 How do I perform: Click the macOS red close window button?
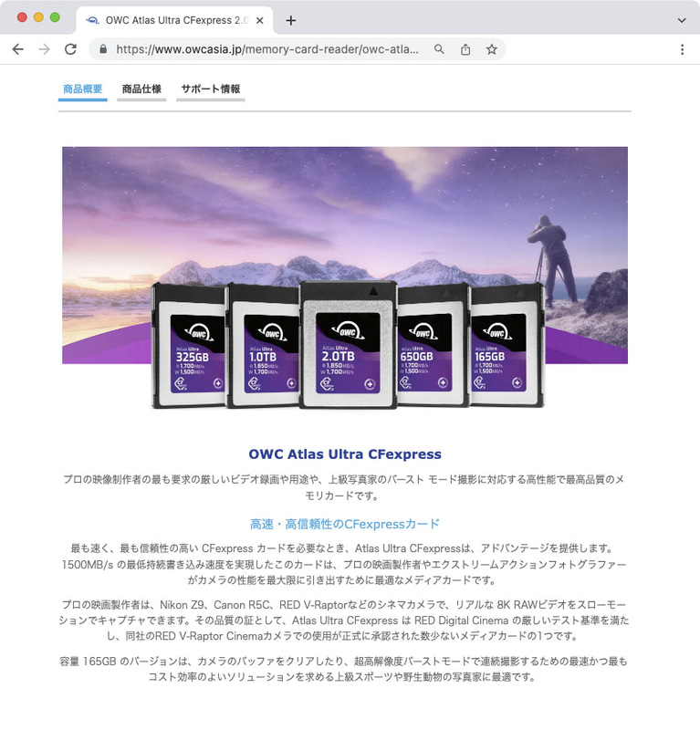[x=22, y=17]
